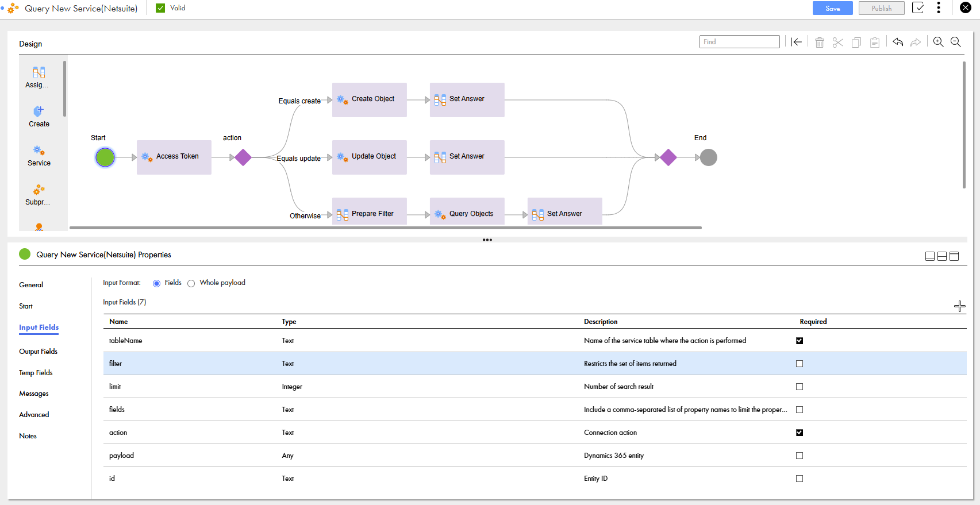Click the validation checkmark icon in header
The width and height of the screenshot is (980, 505).
(x=918, y=8)
